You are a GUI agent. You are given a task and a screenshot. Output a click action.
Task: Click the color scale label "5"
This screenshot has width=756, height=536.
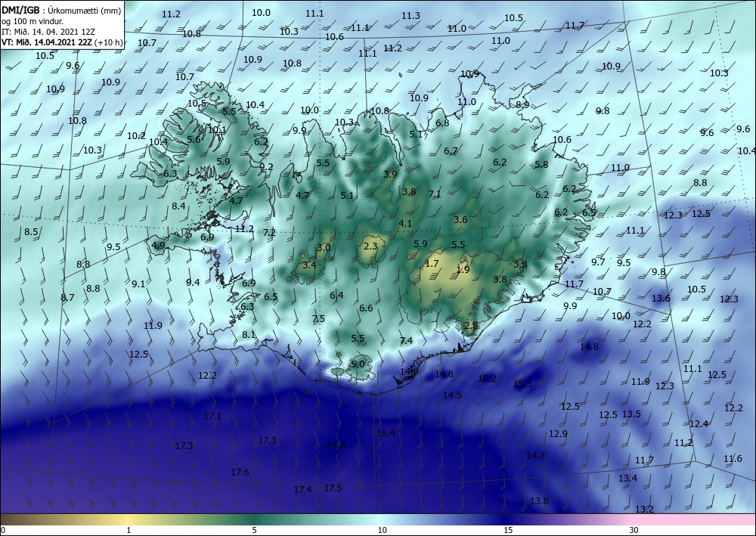(x=254, y=530)
